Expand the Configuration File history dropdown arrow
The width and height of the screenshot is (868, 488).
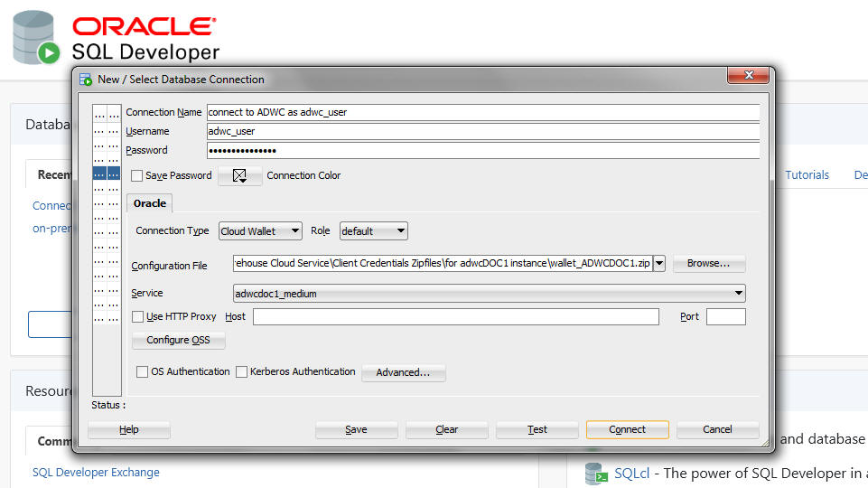(658, 263)
